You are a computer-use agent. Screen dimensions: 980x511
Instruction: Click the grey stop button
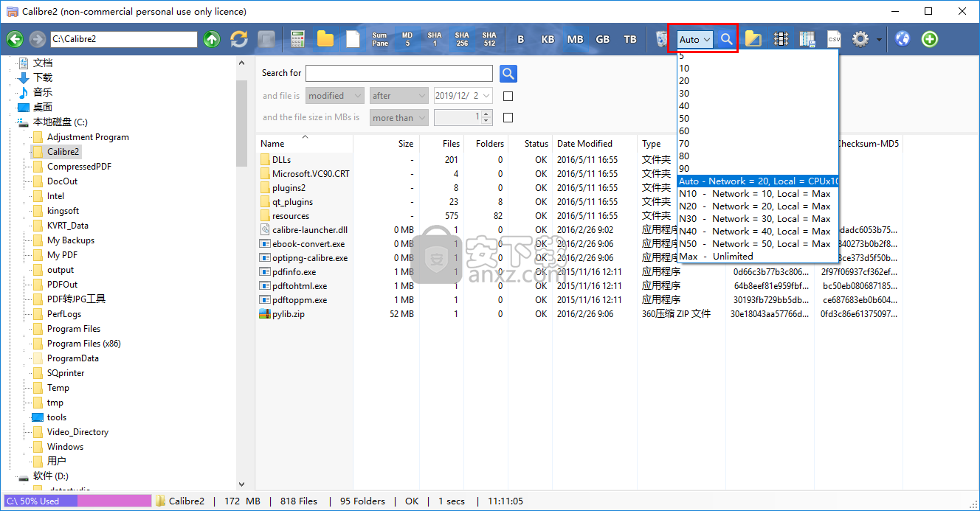(266, 39)
